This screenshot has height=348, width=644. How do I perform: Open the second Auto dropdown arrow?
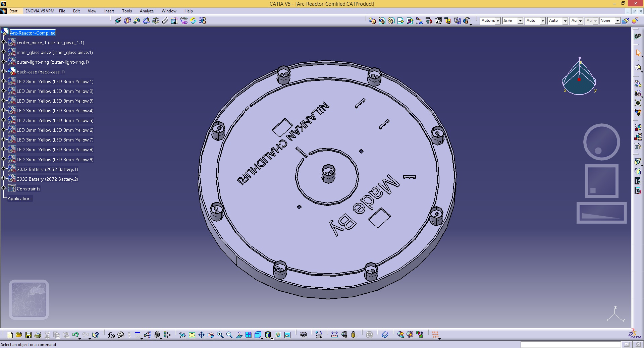click(543, 21)
